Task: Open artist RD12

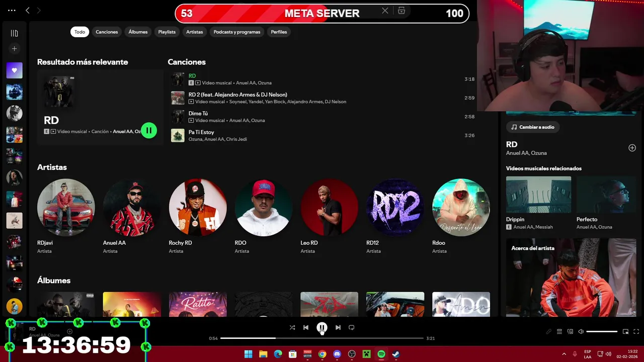Action: 395,216
